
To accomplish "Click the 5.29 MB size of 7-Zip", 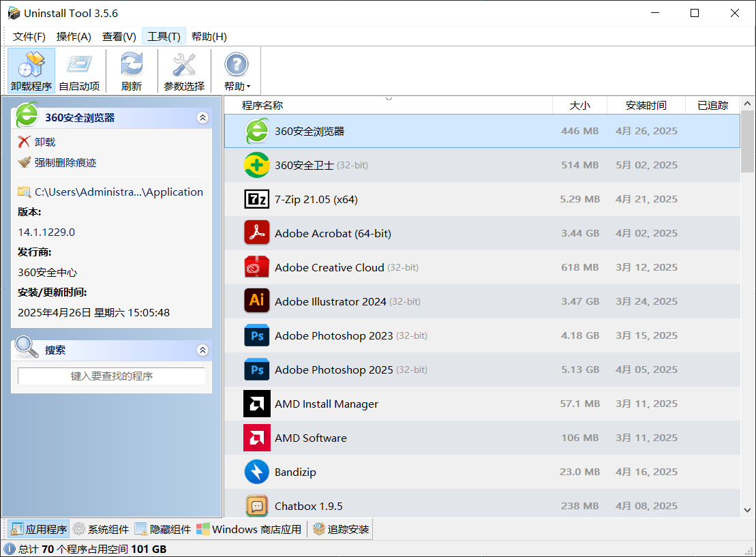I will (x=580, y=199).
